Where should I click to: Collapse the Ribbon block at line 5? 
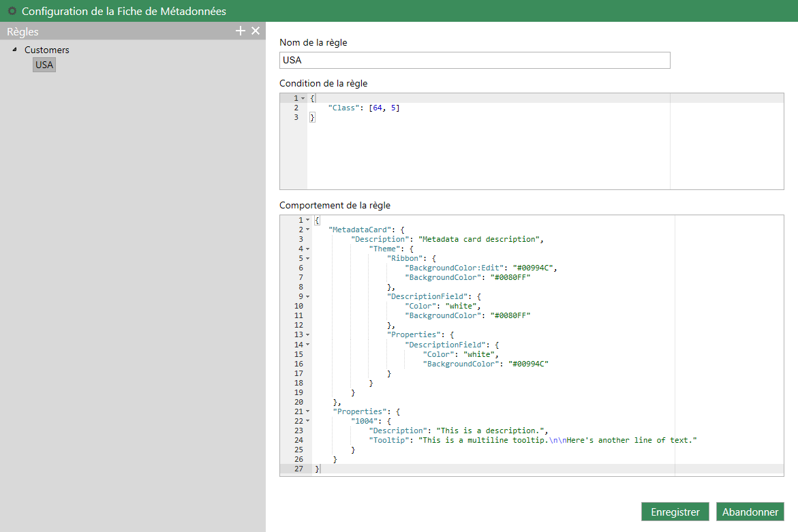(307, 258)
